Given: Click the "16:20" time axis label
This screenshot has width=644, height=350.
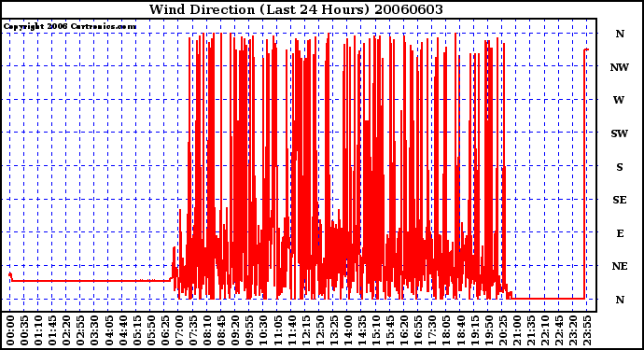Looking at the screenshot, I should click(x=404, y=330).
